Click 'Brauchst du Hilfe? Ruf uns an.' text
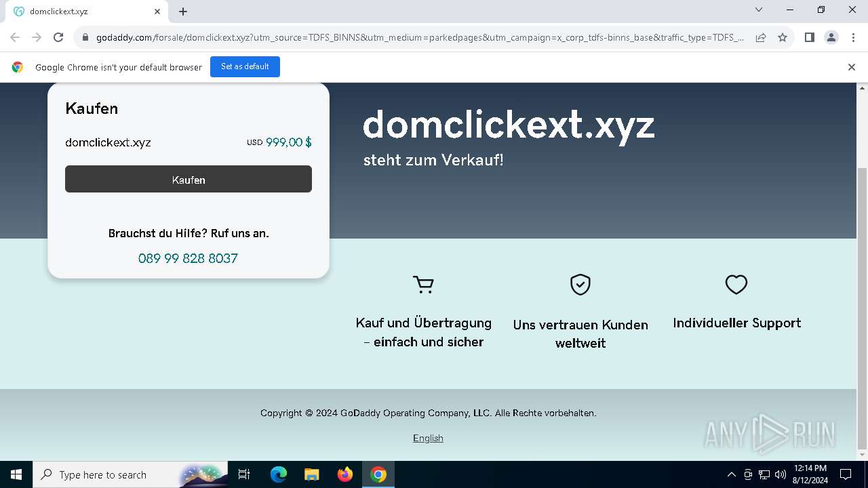Image resolution: width=868 pixels, height=488 pixels. pyautogui.click(x=189, y=233)
